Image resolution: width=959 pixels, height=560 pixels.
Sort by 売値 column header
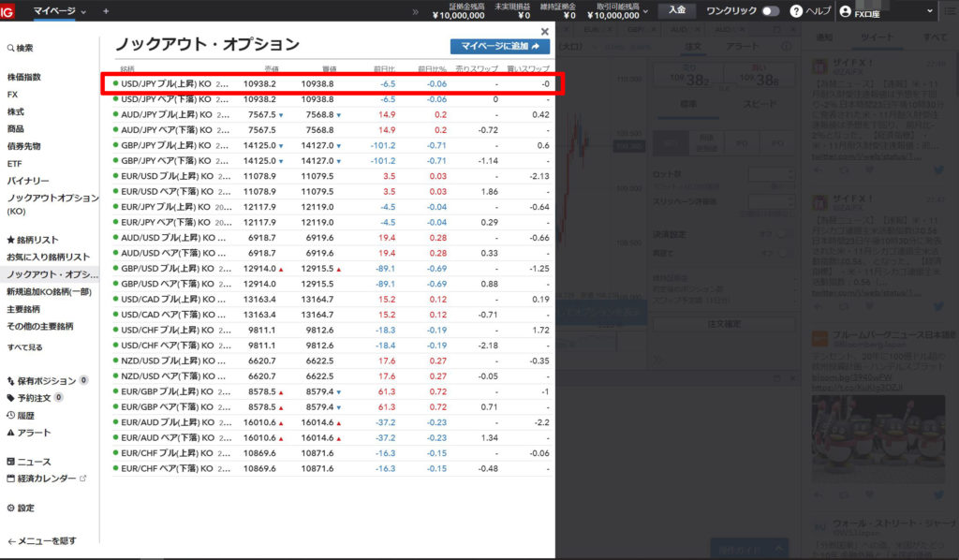271,68
